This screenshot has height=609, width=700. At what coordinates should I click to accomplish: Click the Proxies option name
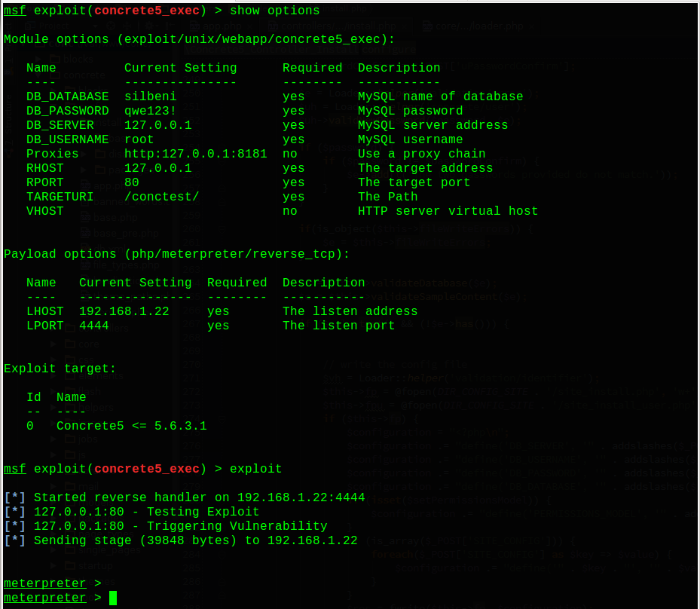click(x=52, y=154)
